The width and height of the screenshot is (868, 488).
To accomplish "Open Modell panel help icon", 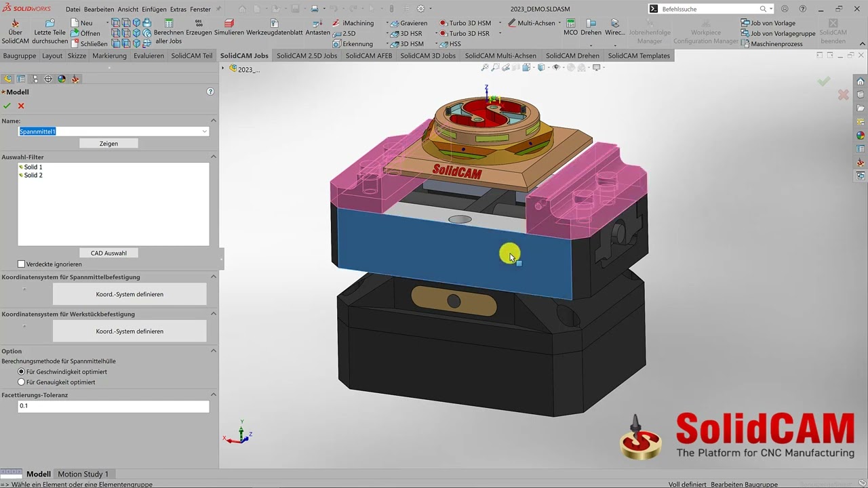I will click(210, 91).
